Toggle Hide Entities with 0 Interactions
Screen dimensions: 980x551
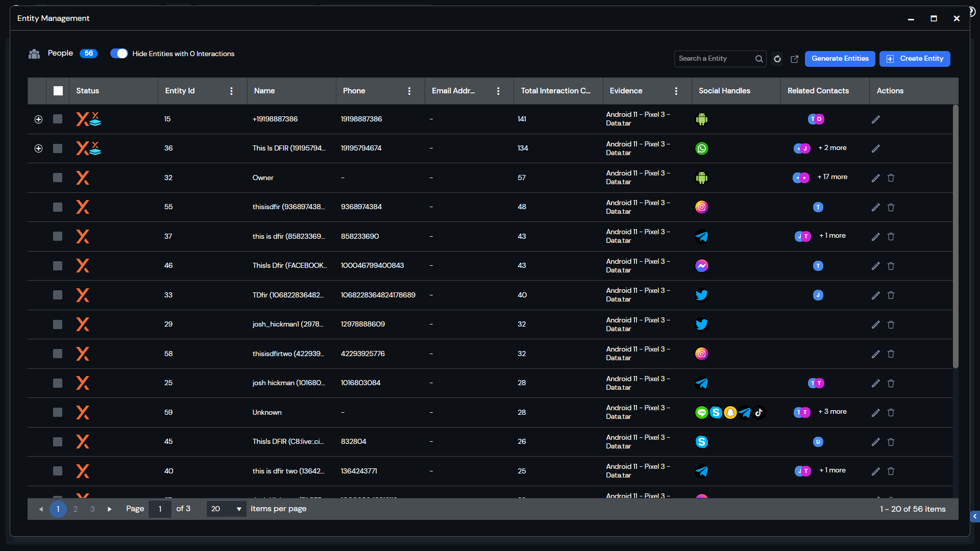click(119, 54)
